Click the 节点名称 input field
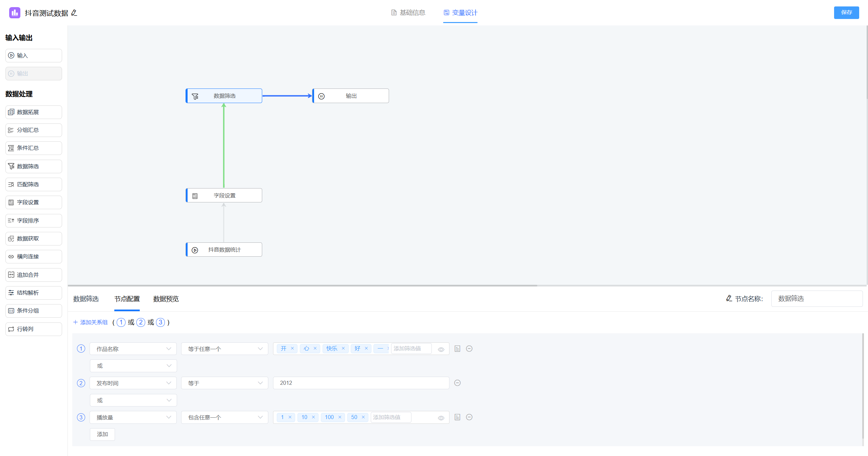Image resolution: width=868 pixels, height=456 pixels. tap(816, 299)
